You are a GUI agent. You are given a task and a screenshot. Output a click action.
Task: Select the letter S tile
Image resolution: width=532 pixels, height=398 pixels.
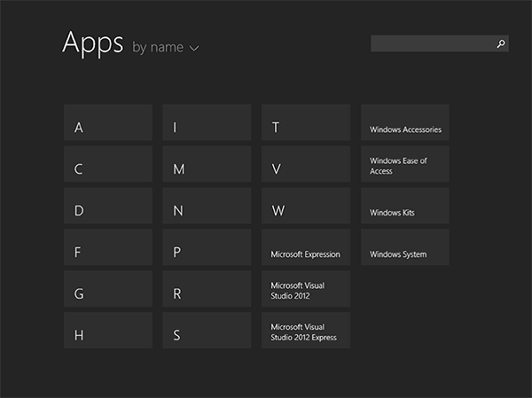(207, 330)
